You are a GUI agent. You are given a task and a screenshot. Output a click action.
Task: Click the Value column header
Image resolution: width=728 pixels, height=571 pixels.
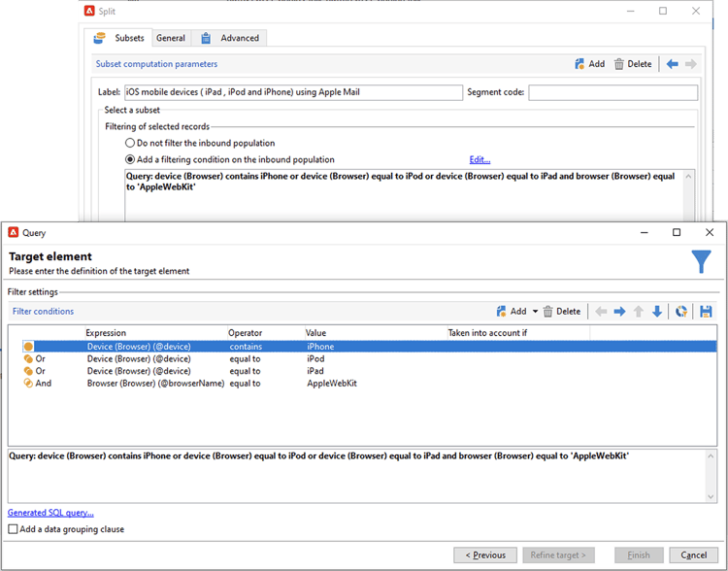[x=315, y=333]
